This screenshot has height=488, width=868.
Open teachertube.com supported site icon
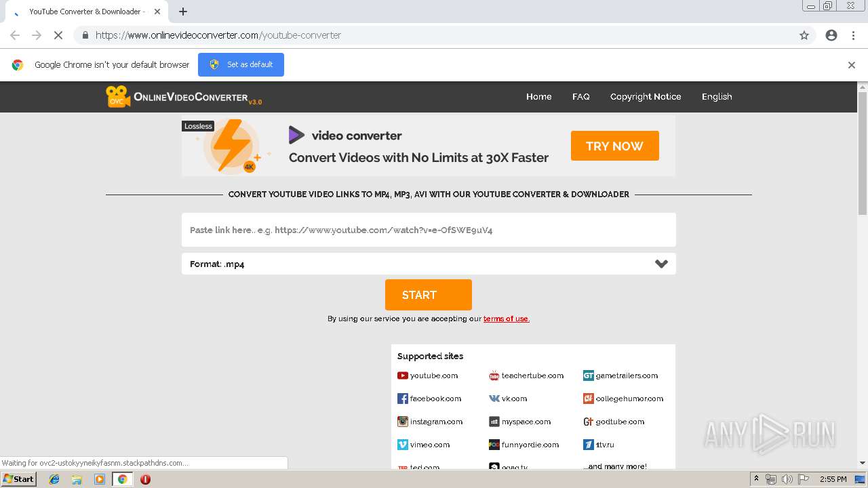[494, 375]
